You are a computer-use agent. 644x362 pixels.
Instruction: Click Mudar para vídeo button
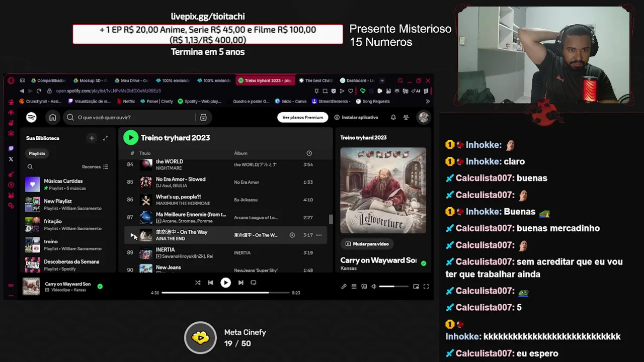367,244
